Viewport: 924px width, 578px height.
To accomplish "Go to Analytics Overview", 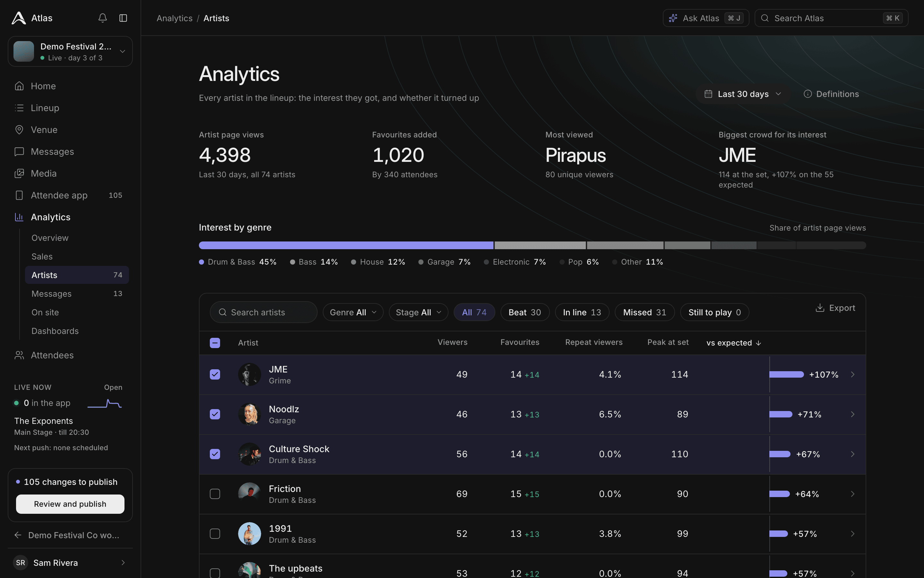I will (x=77, y=238).
